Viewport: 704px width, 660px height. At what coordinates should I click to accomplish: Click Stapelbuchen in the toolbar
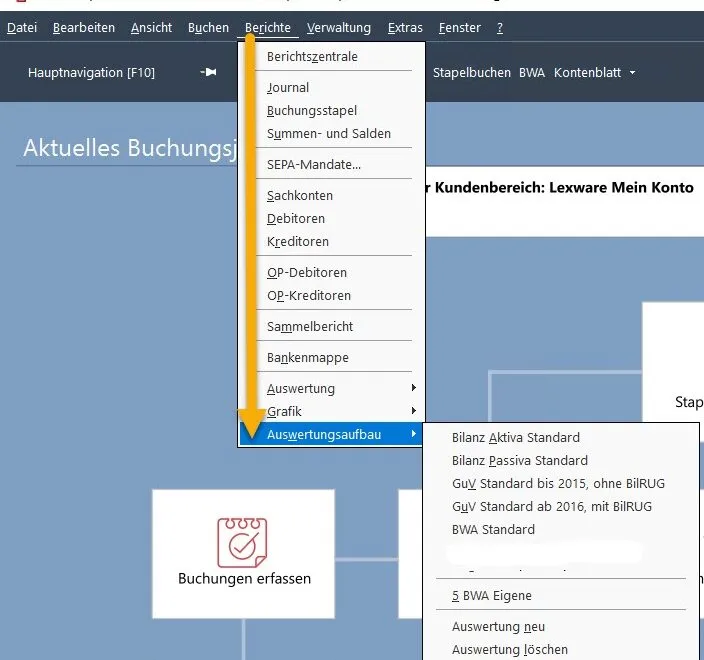(471, 73)
